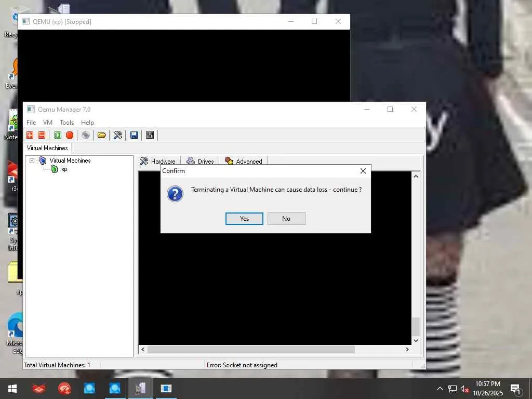The height and width of the screenshot is (399, 532).
Task: Open the notification center icon
Action: coord(515,389)
